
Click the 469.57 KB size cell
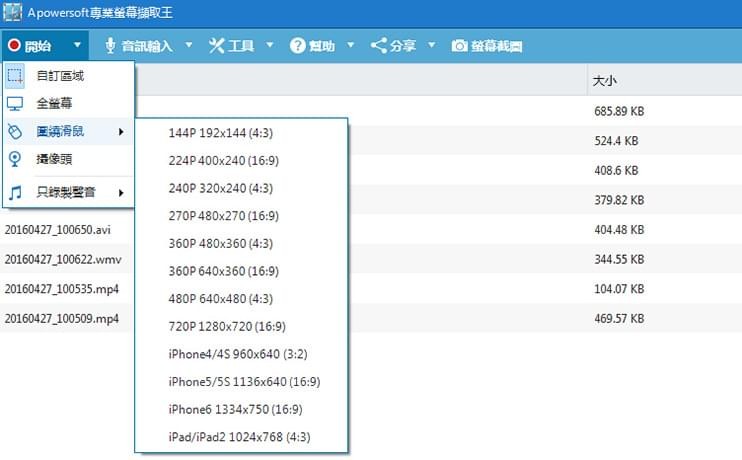[619, 318]
